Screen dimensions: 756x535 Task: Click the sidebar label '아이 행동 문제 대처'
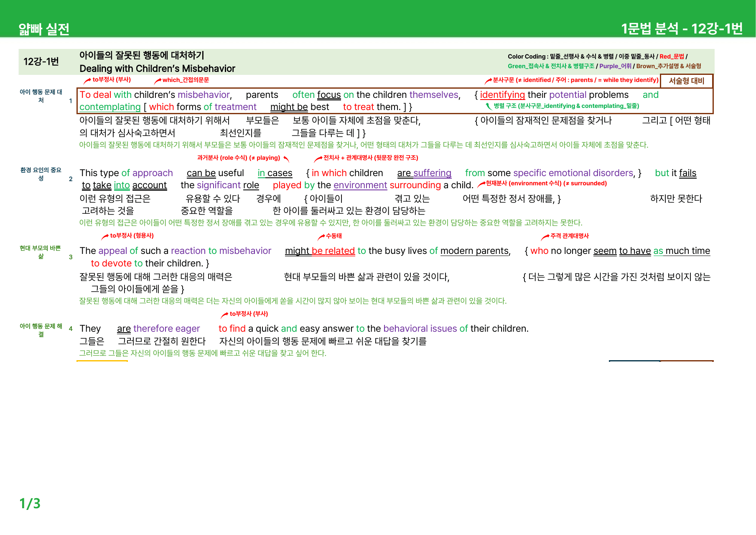click(x=41, y=96)
